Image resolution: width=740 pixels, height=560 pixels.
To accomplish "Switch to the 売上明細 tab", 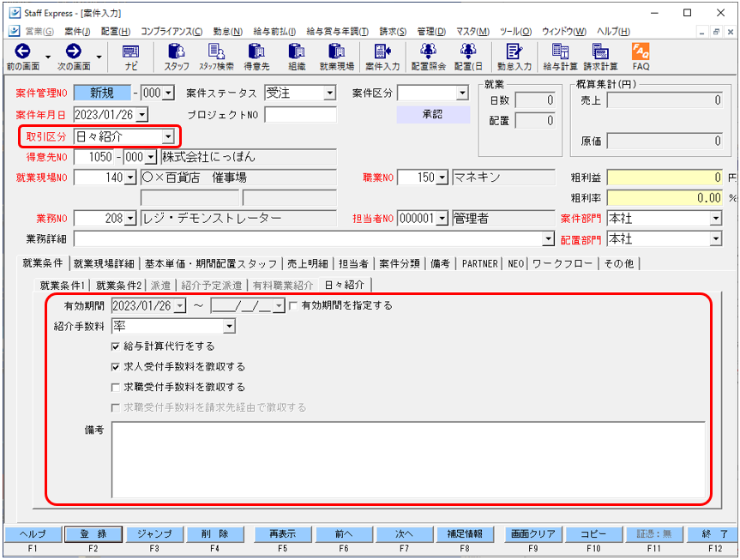I will coord(307,263).
